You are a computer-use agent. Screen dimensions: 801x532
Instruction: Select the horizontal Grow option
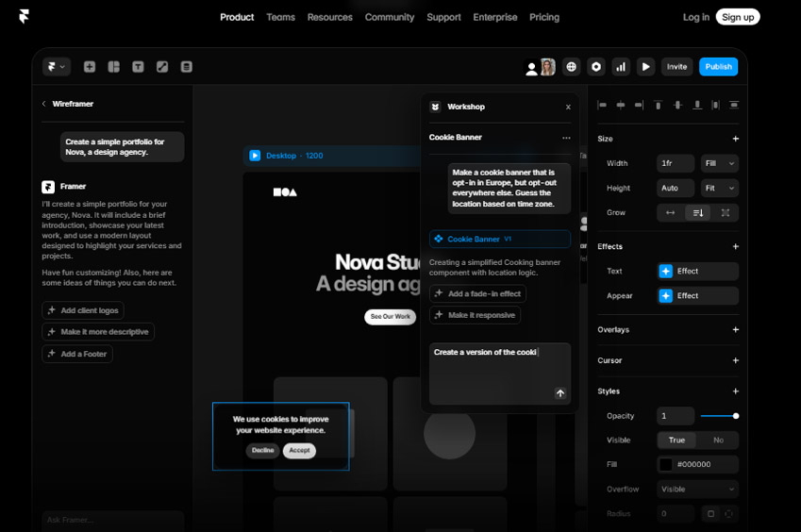tap(670, 213)
